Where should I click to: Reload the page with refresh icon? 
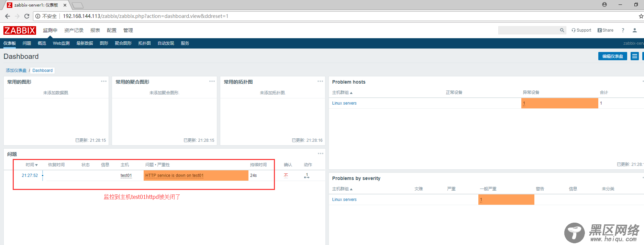click(27, 16)
